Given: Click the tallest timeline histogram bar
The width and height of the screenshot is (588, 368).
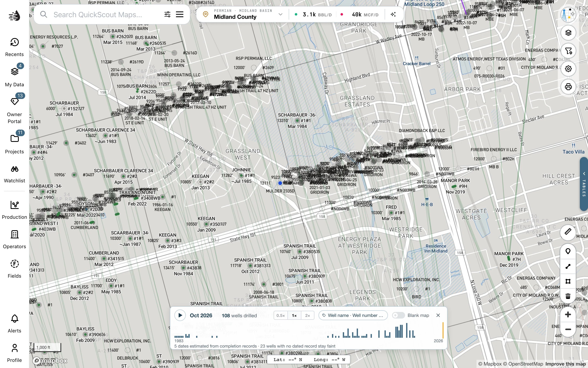Looking at the screenshot, I should tap(407, 330).
